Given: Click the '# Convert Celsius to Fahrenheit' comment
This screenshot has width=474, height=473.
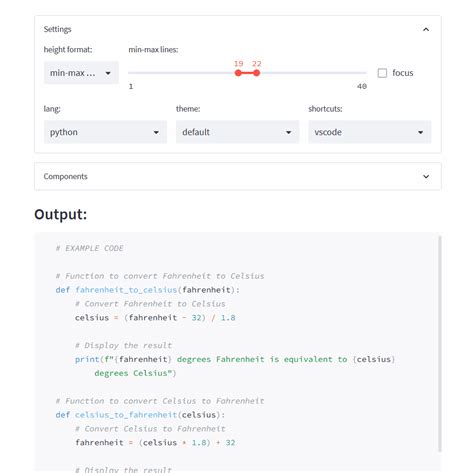Looking at the screenshot, I should click(150, 429).
